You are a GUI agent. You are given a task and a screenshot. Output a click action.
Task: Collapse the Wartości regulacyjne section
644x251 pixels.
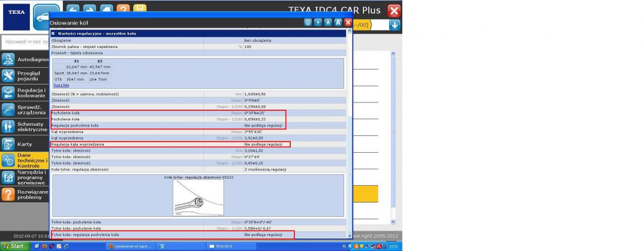pos(53,33)
